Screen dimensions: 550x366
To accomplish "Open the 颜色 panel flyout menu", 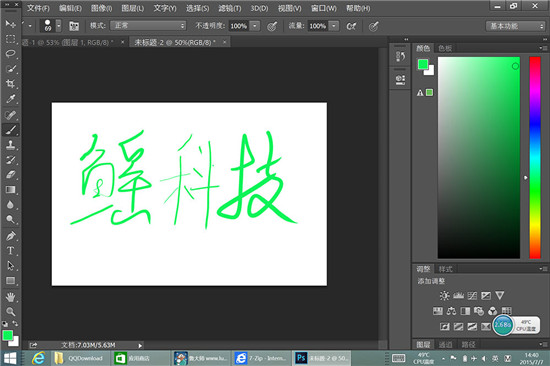I will coord(543,48).
